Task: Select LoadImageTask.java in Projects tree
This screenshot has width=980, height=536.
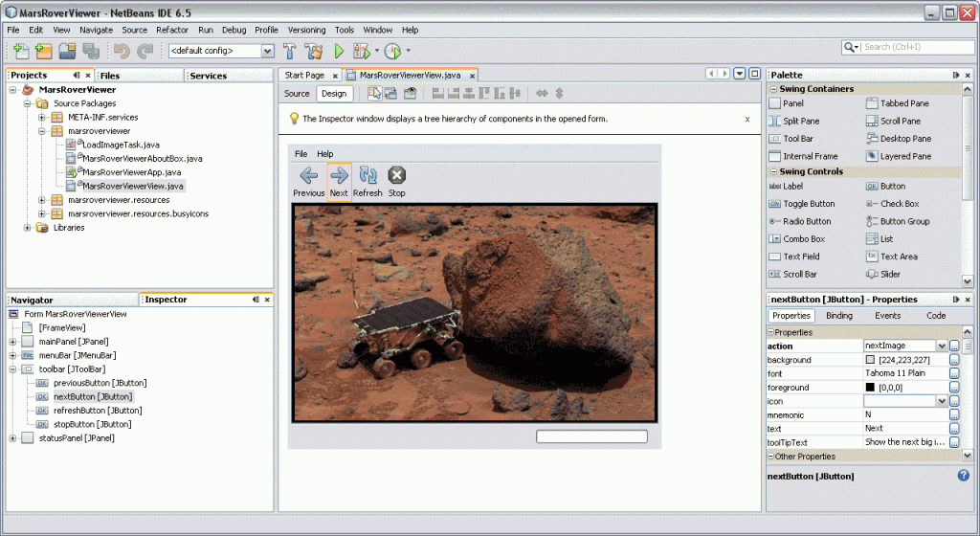Action: 121,145
